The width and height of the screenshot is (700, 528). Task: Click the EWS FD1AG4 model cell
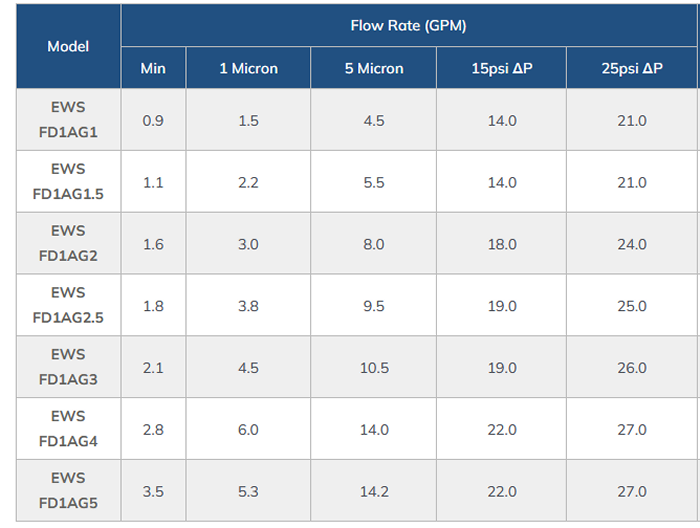tap(68, 429)
